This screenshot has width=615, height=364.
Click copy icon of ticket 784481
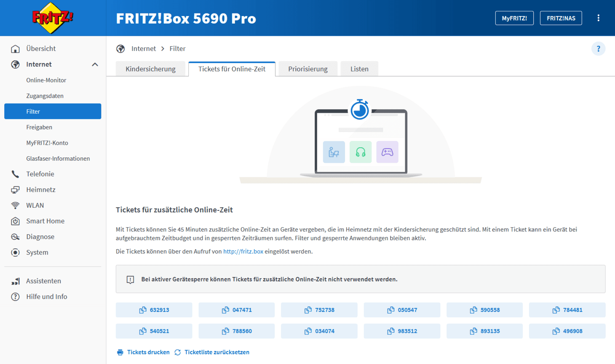point(556,310)
